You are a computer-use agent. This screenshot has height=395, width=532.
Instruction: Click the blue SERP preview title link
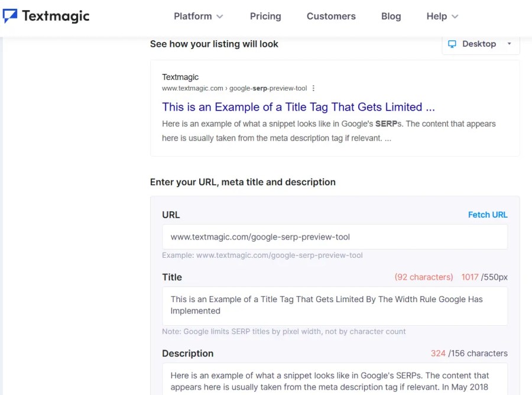[x=298, y=107]
